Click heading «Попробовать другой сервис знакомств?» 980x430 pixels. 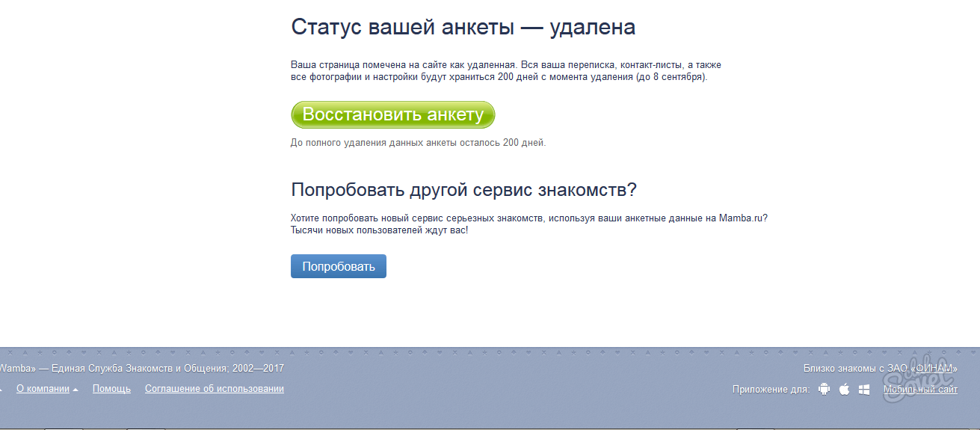point(463,189)
